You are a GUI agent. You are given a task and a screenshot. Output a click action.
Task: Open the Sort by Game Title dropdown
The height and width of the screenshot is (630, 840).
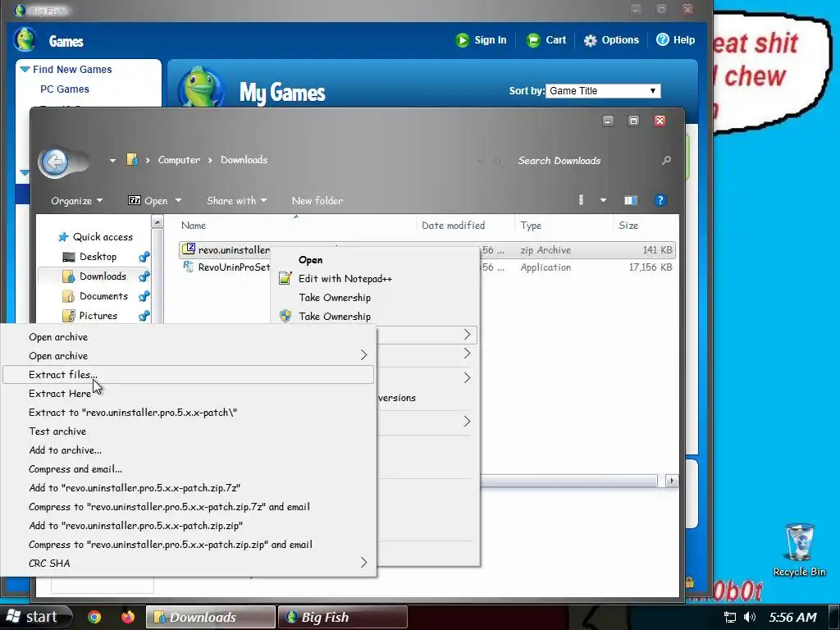click(603, 90)
